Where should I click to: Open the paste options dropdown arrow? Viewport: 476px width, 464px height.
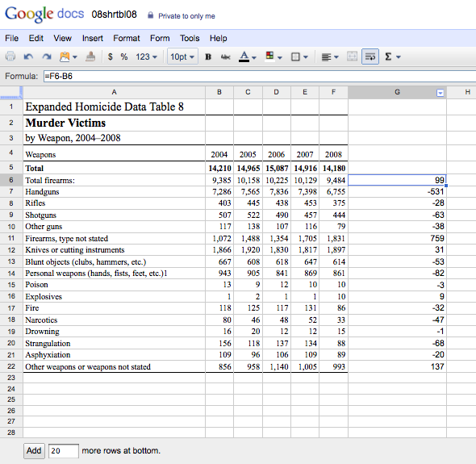tap(75, 56)
